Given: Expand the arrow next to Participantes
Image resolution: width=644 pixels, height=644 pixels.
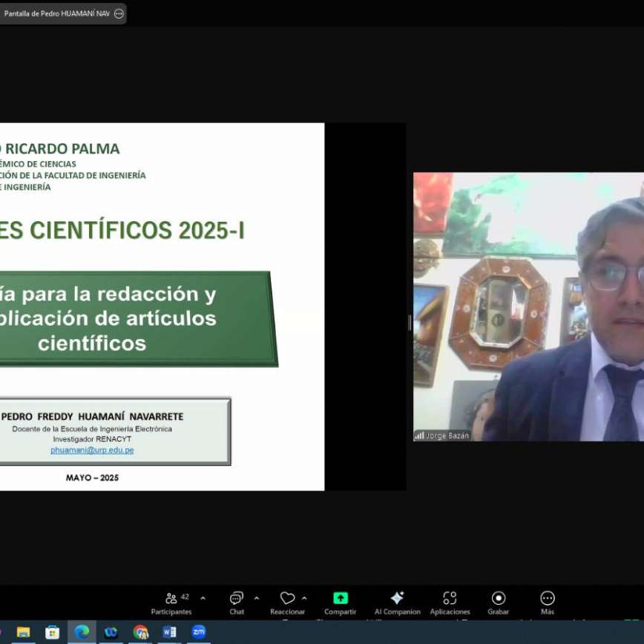Looking at the screenshot, I should tap(203, 598).
